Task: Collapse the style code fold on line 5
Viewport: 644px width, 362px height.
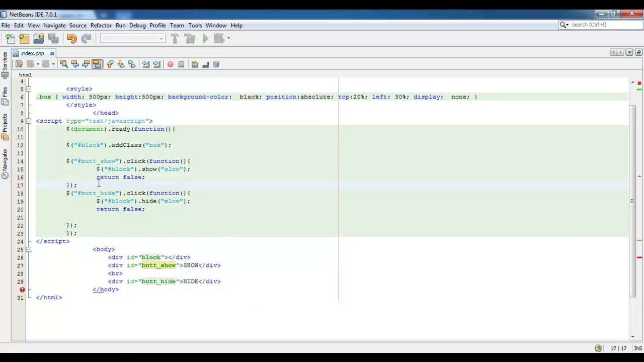Action: (29, 89)
